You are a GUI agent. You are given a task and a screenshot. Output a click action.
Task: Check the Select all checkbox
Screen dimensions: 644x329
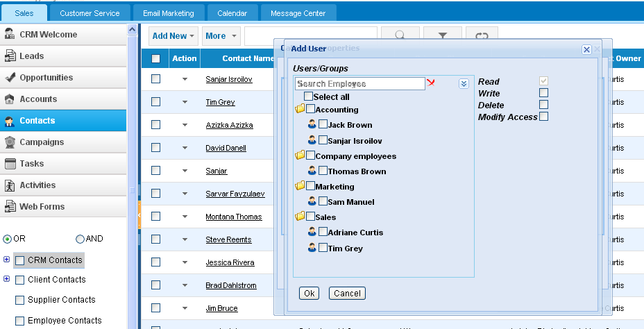click(308, 96)
